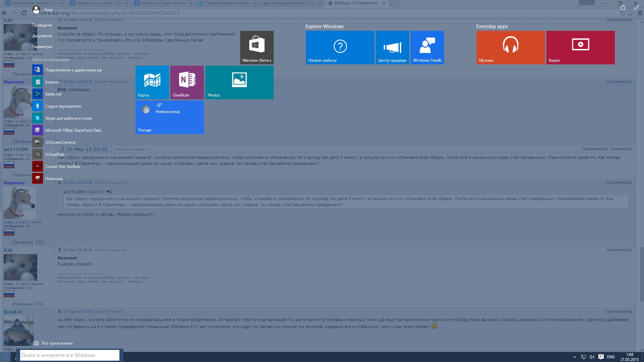Toggle Start menu full-screen size arrows
Screen dimensions: 644x362
(x=636, y=7)
